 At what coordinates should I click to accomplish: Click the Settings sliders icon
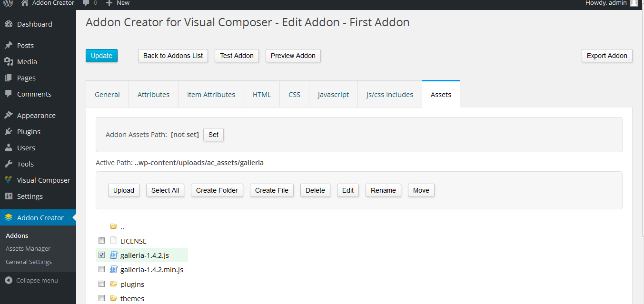[x=9, y=196]
